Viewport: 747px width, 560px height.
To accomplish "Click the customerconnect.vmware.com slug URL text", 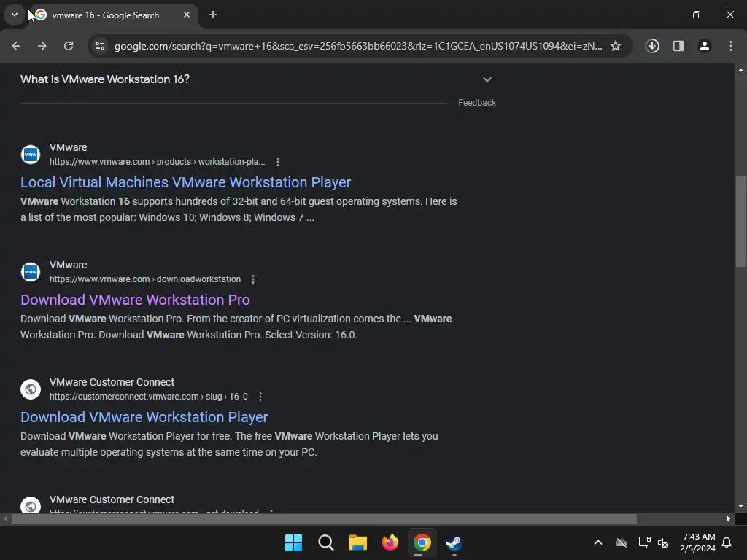I will coord(149,397).
